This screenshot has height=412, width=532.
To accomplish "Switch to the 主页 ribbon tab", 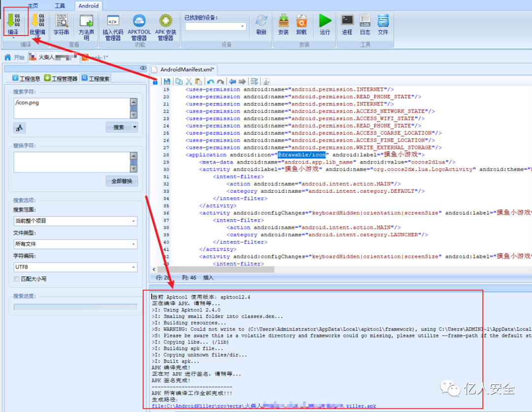I will point(33,5).
